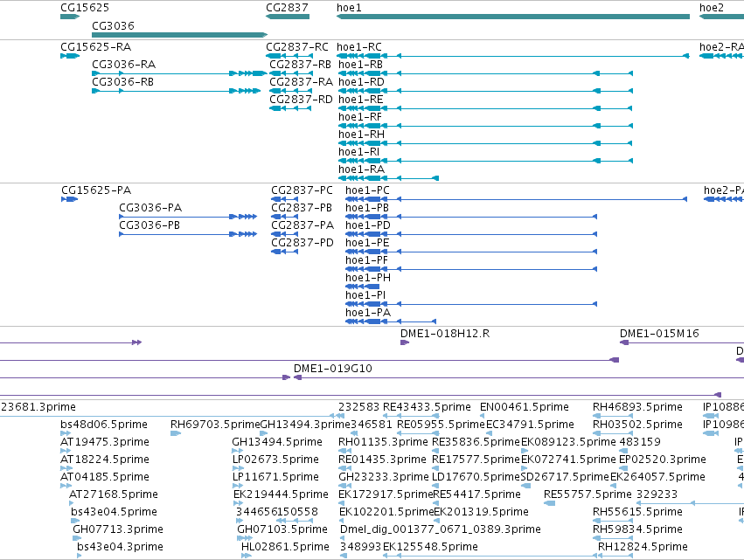Open the CG2837-RC transcript label
The height and width of the screenshot is (560, 744).
point(297,47)
